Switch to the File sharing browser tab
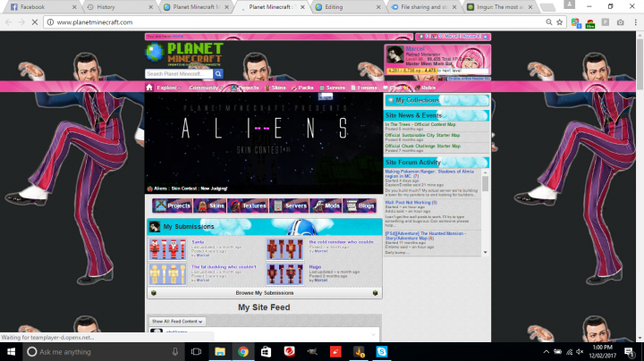 (422, 7)
